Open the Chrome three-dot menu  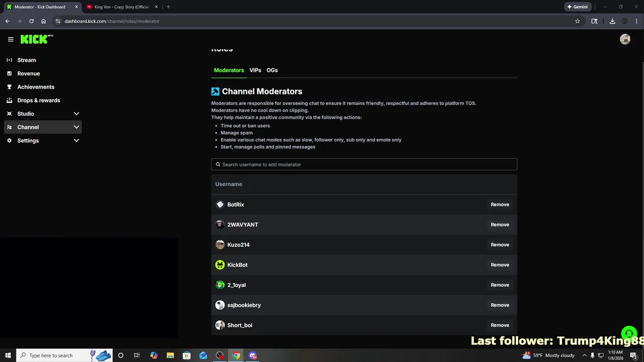tap(636, 21)
